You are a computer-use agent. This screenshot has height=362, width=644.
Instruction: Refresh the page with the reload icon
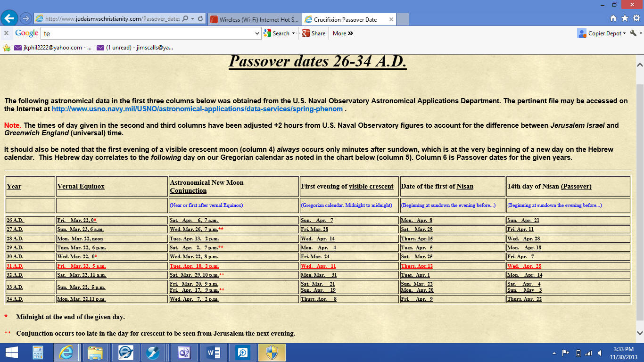point(200,19)
